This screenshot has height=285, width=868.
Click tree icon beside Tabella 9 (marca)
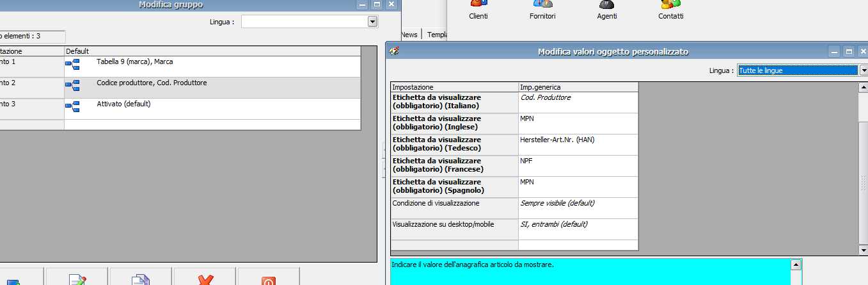[72, 65]
